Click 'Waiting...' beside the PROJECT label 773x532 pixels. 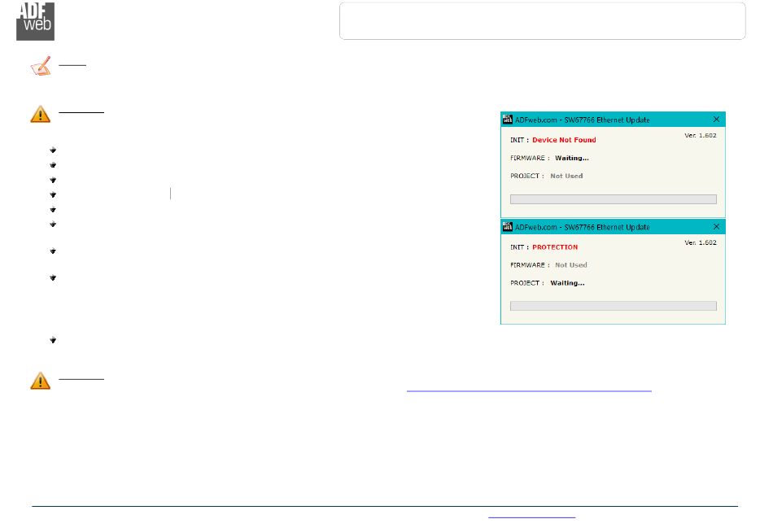click(567, 283)
